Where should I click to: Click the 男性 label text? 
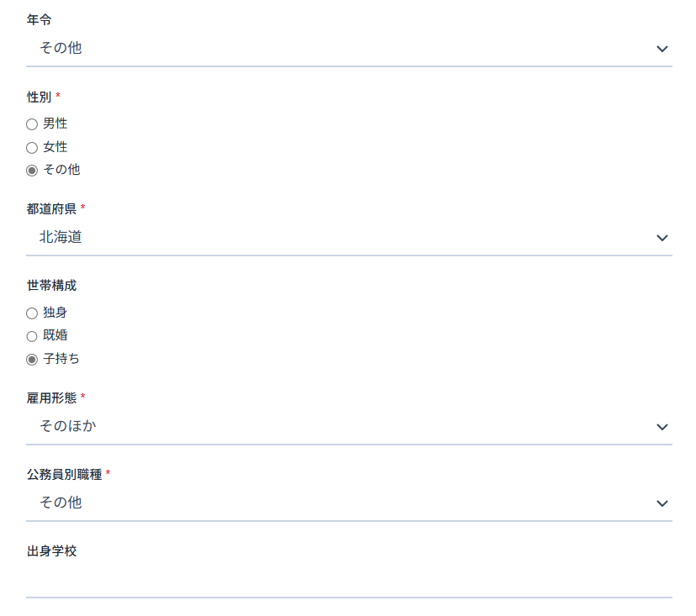click(55, 124)
